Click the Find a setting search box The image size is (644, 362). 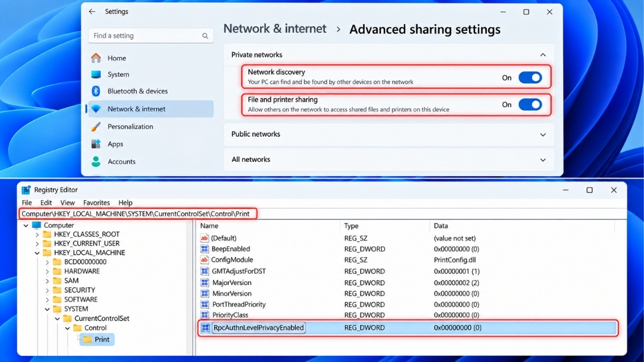click(151, 36)
